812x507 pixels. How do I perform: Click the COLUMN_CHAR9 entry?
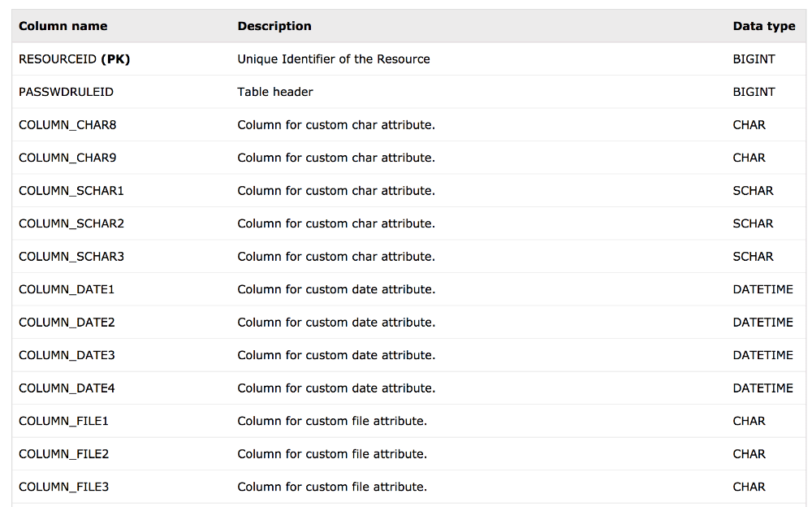click(67, 158)
